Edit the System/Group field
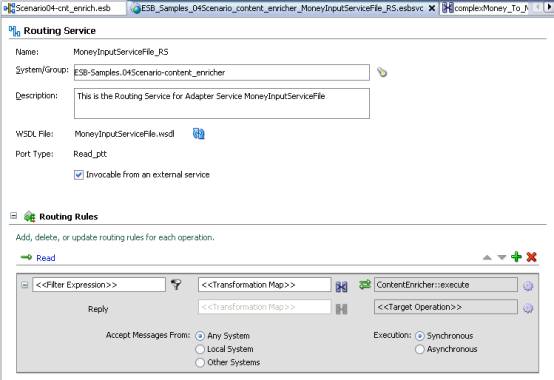 pos(222,72)
